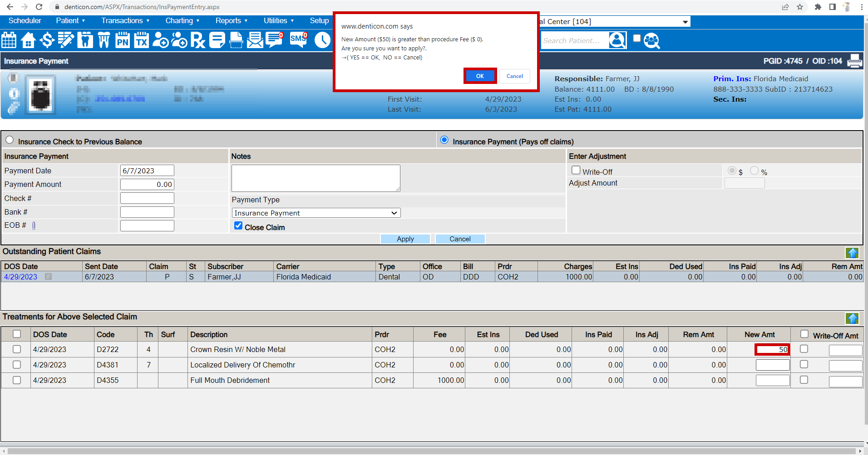Open the Transactions menu

125,21
